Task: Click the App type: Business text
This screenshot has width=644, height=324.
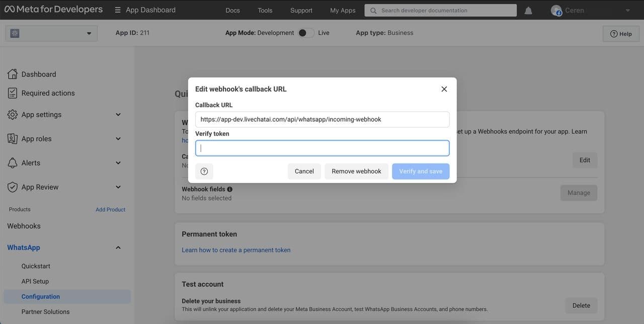Action: coord(384,33)
